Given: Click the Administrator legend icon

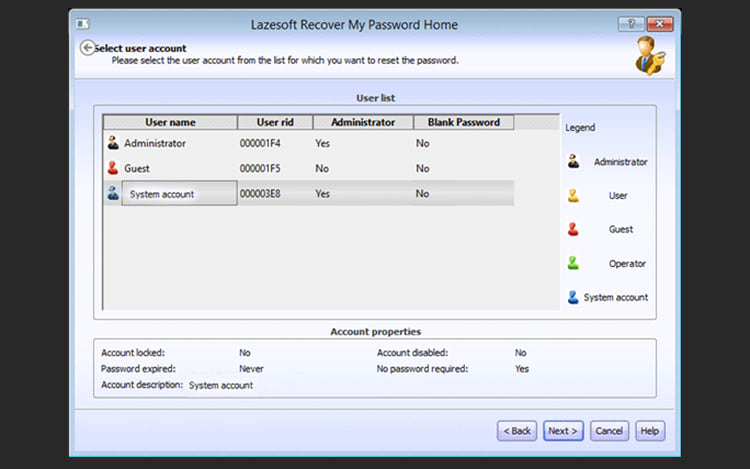Looking at the screenshot, I should (573, 162).
